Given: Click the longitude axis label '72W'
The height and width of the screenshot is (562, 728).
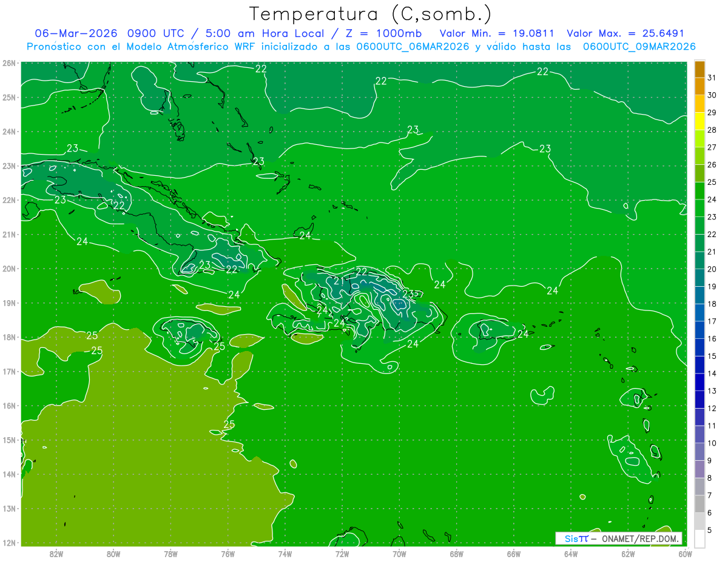Looking at the screenshot, I should click(x=342, y=554).
